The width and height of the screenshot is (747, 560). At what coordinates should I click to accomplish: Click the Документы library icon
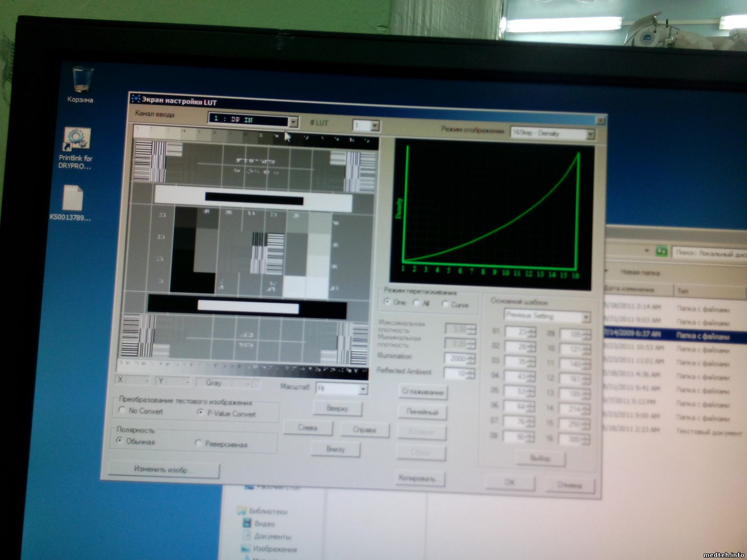pyautogui.click(x=246, y=536)
